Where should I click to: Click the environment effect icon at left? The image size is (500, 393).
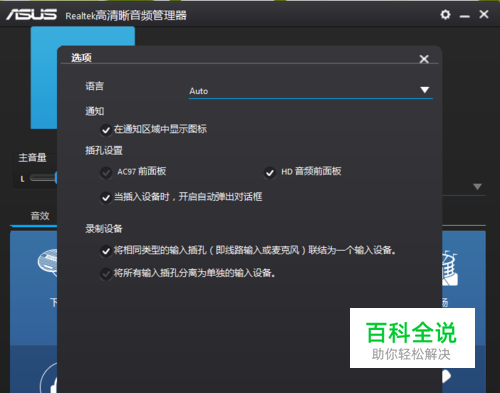click(47, 262)
